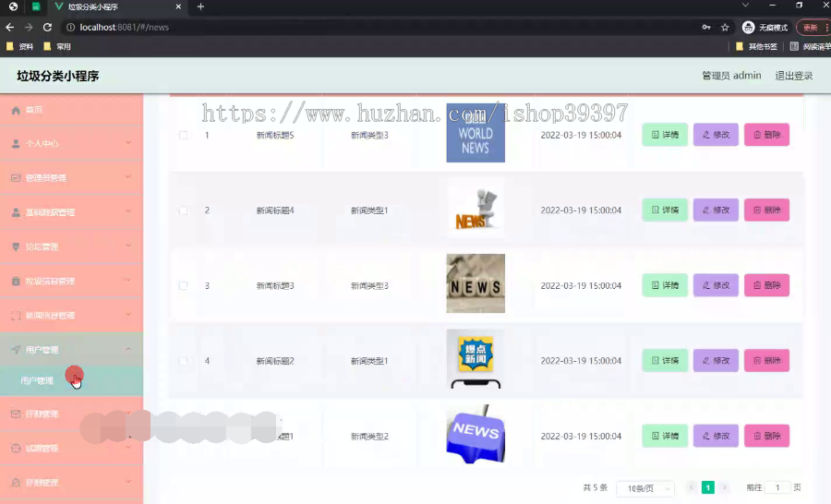The image size is (831, 504).
Task: Click the 更新 browser update button
Action: (x=813, y=27)
